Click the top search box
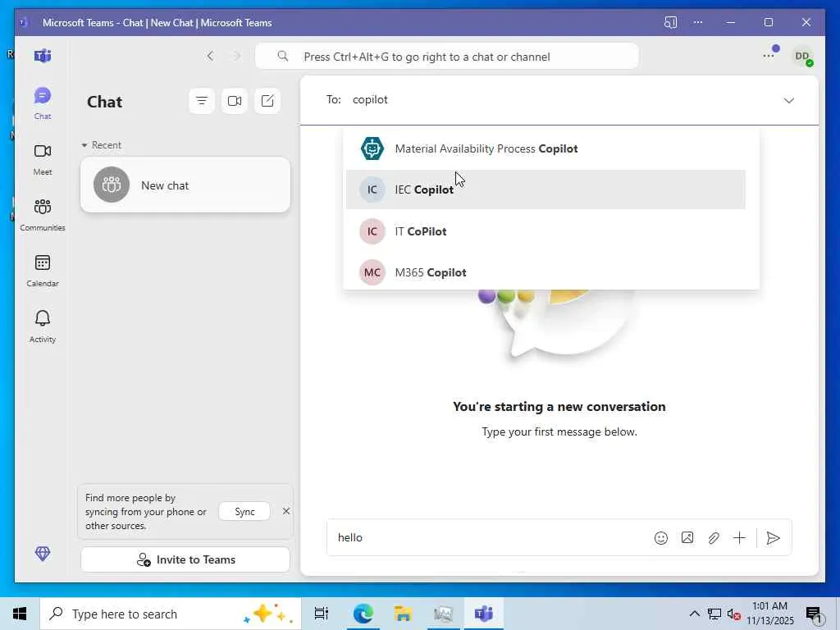The height and width of the screenshot is (630, 840). coord(447,57)
